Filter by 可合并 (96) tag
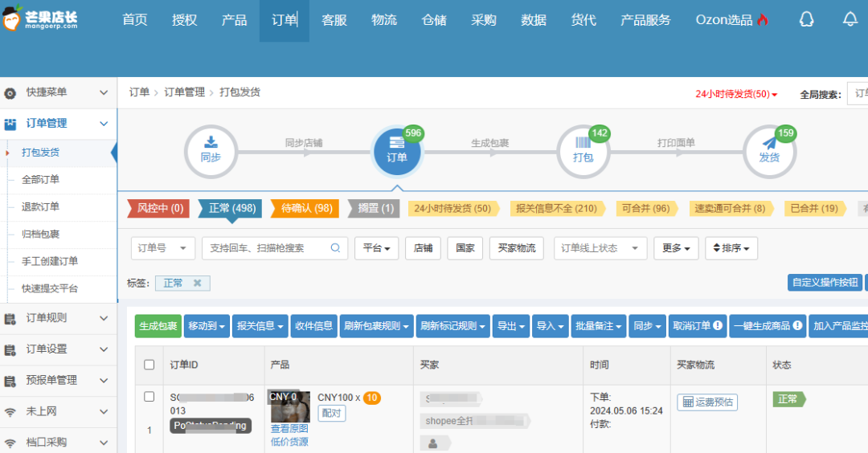Viewport: 868px width, 453px height. (x=646, y=209)
